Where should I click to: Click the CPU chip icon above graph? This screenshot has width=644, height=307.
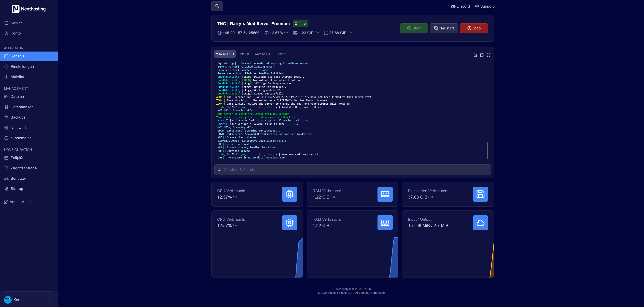(289, 223)
